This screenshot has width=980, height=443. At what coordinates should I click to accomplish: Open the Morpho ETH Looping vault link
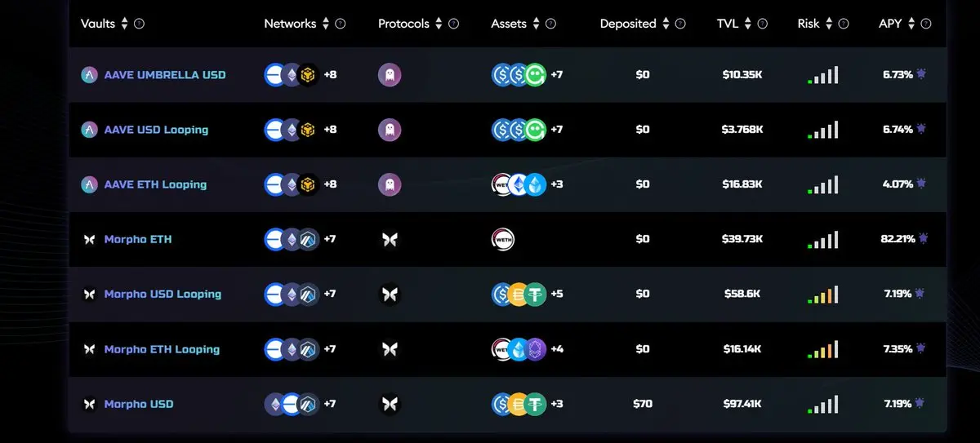pyautogui.click(x=162, y=349)
